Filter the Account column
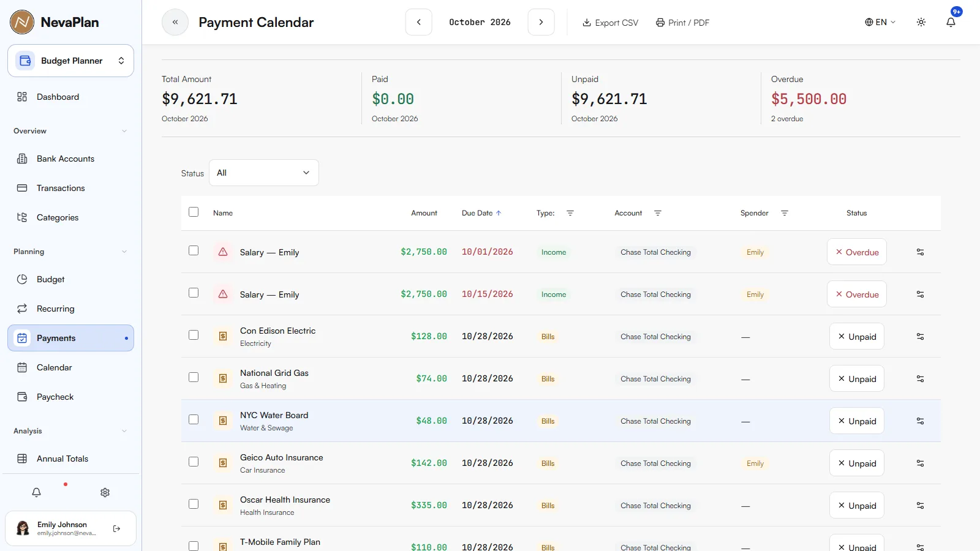The width and height of the screenshot is (980, 551). coord(658,213)
